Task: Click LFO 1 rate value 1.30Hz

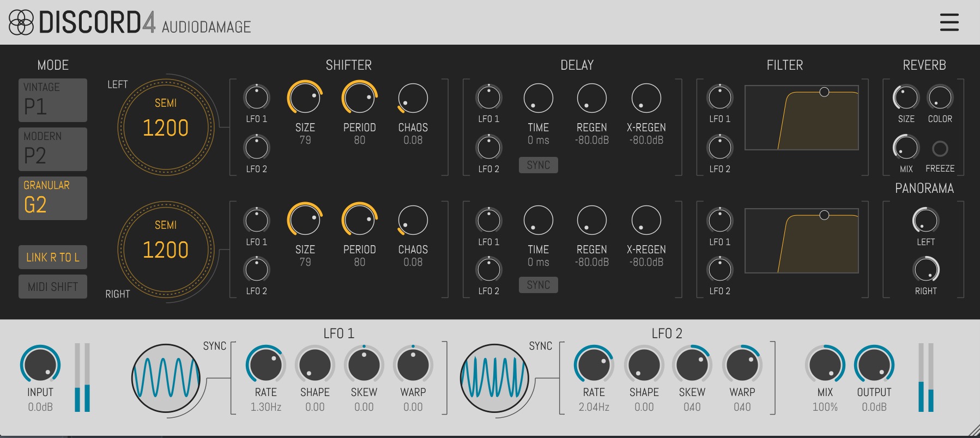Action: click(266, 407)
